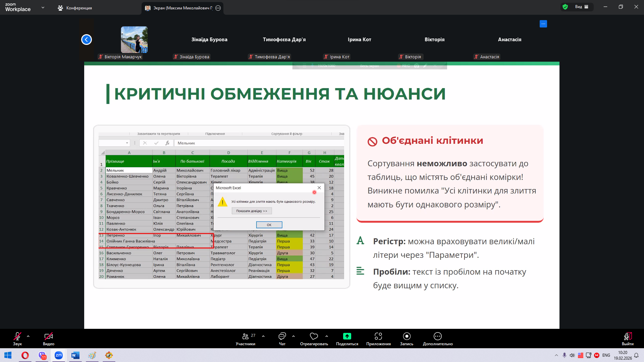The image size is (644, 362).
Task: Click Вікторія Макарчук's video thumbnail
Action: pos(134,40)
